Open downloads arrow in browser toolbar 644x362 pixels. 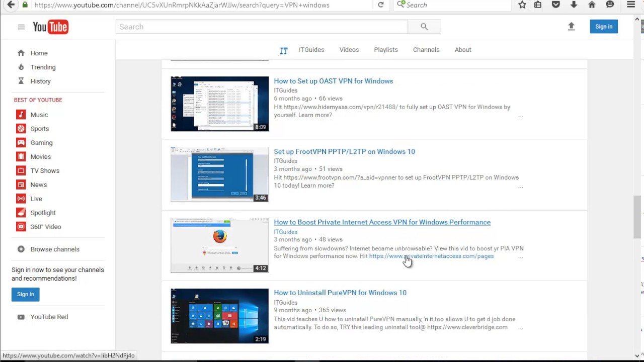pyautogui.click(x=574, y=5)
